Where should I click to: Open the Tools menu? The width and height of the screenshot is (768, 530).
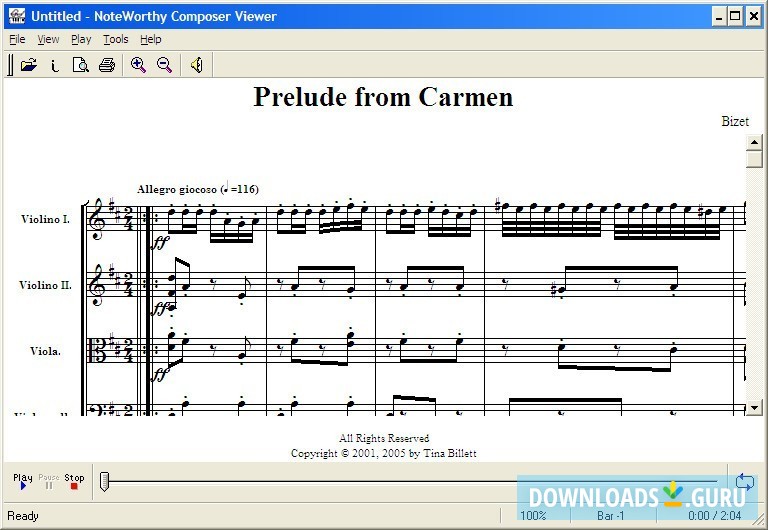116,39
